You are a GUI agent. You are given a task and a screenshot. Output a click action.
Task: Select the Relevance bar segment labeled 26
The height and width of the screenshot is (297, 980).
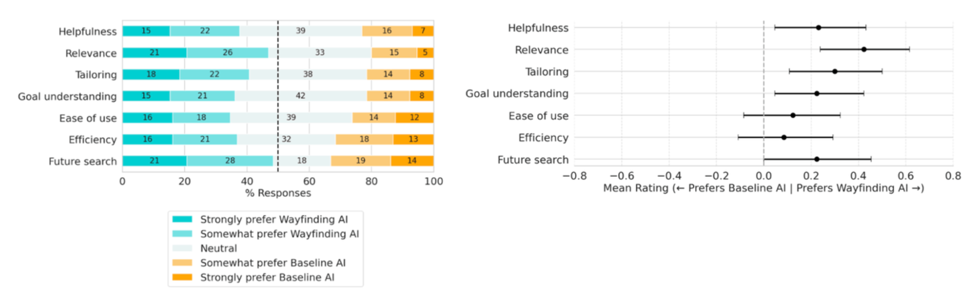tap(227, 52)
